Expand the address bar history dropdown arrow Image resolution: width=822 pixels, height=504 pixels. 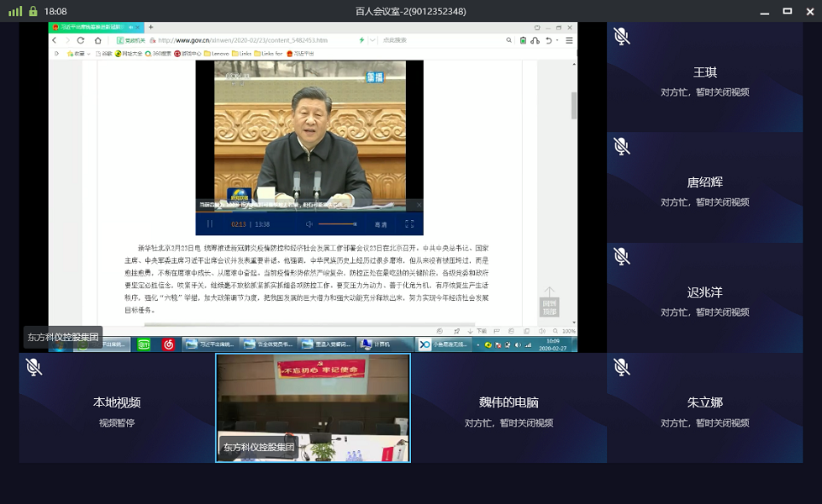click(371, 40)
